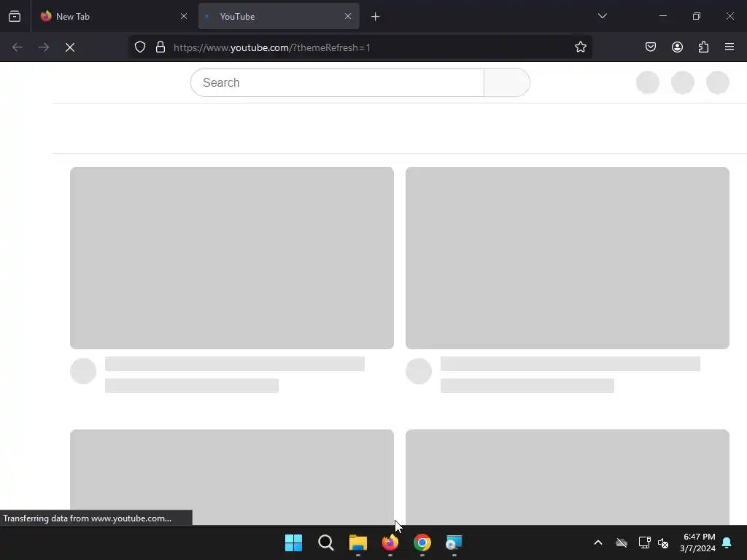Go forward one page
Viewport: 747px width, 560px height.
[x=44, y=47]
